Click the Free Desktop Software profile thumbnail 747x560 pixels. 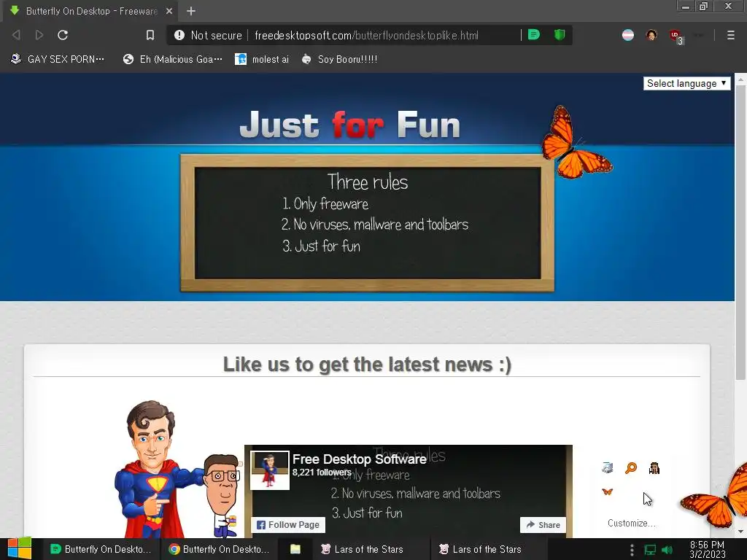click(270, 470)
